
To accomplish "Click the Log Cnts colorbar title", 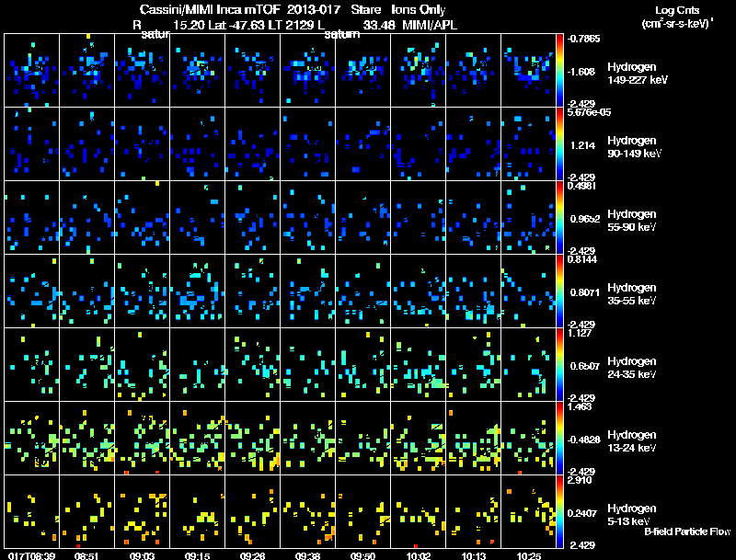I will (x=677, y=10).
